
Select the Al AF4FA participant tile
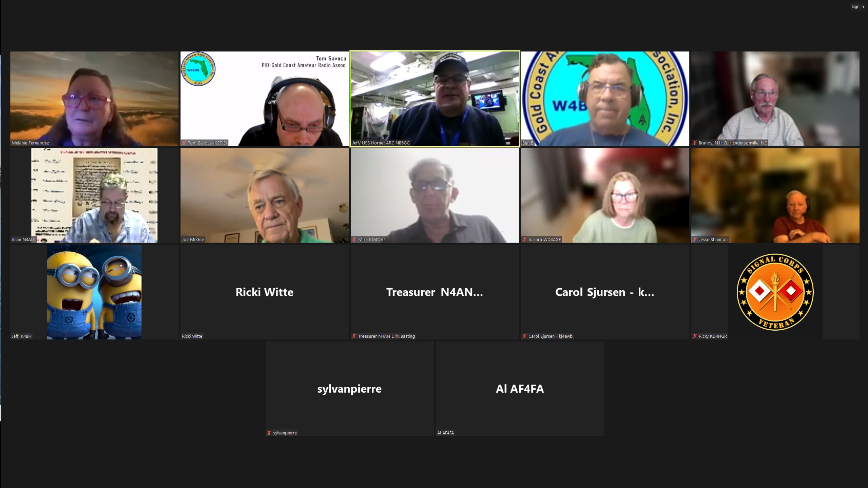[520, 389]
